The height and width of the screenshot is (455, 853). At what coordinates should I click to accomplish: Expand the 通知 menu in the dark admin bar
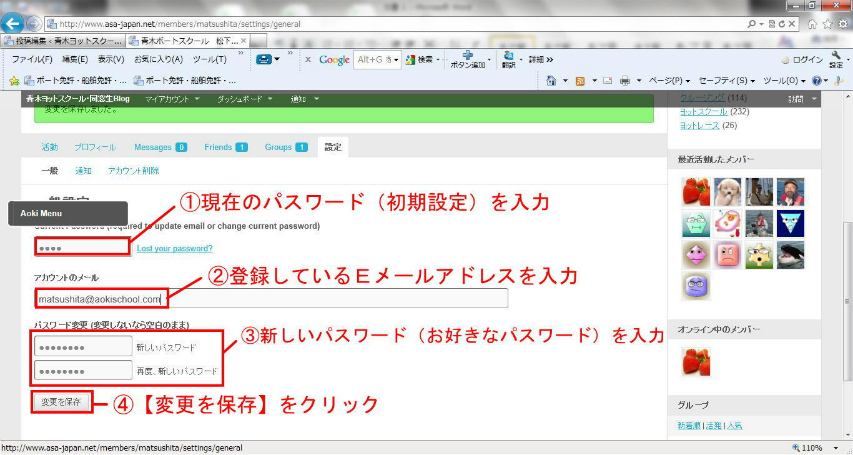pyautogui.click(x=305, y=99)
